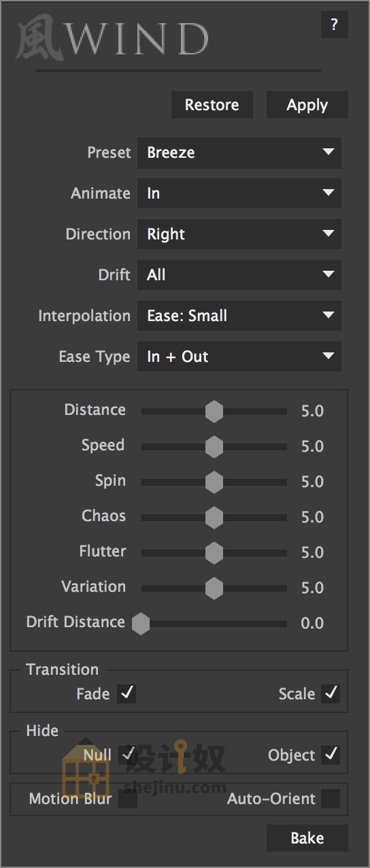Open the question mark help button
The image size is (370, 868).
[x=334, y=25]
